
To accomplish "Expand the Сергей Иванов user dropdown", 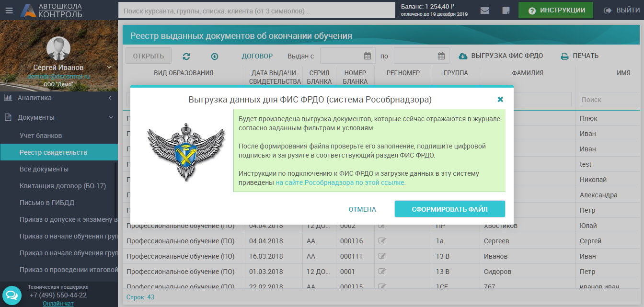I will pyautogui.click(x=109, y=68).
